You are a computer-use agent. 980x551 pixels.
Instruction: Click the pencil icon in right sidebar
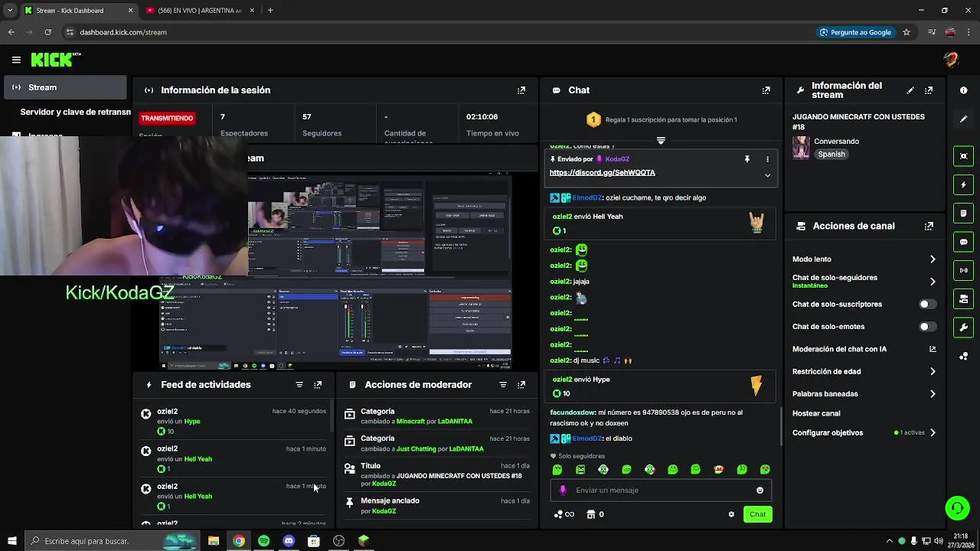coord(963,119)
